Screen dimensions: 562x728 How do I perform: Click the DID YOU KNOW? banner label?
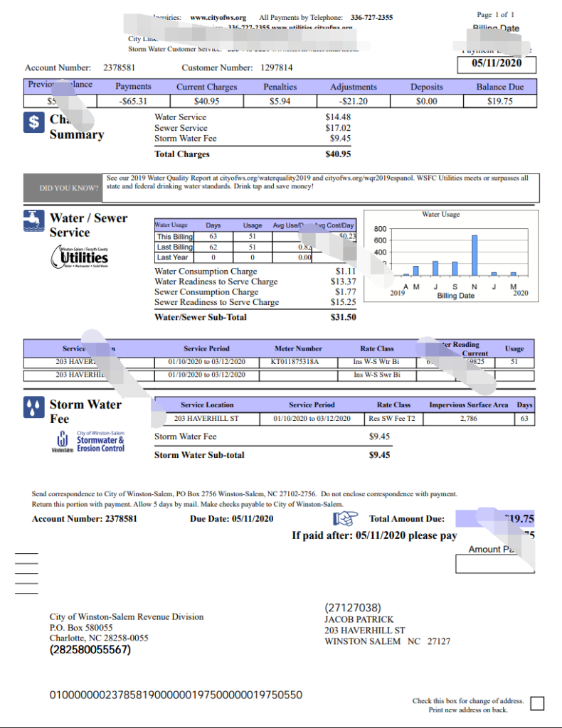pyautogui.click(x=69, y=188)
